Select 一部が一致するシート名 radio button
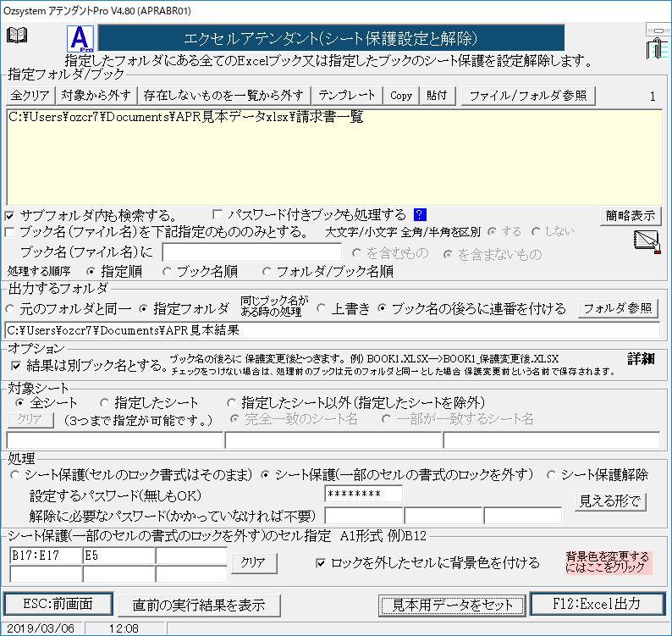 pyautogui.click(x=386, y=419)
